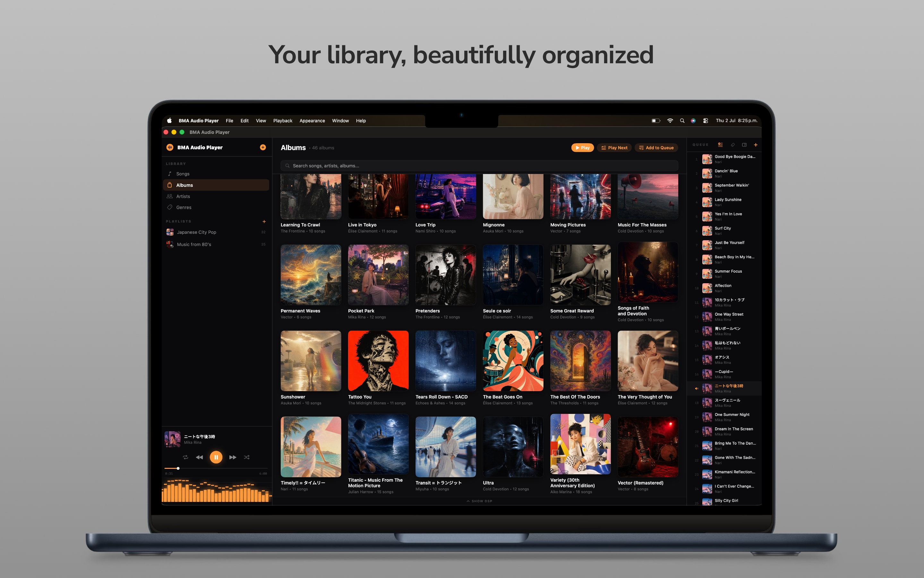Click the plus icon in the queue header
The image size is (924, 578).
(756, 145)
